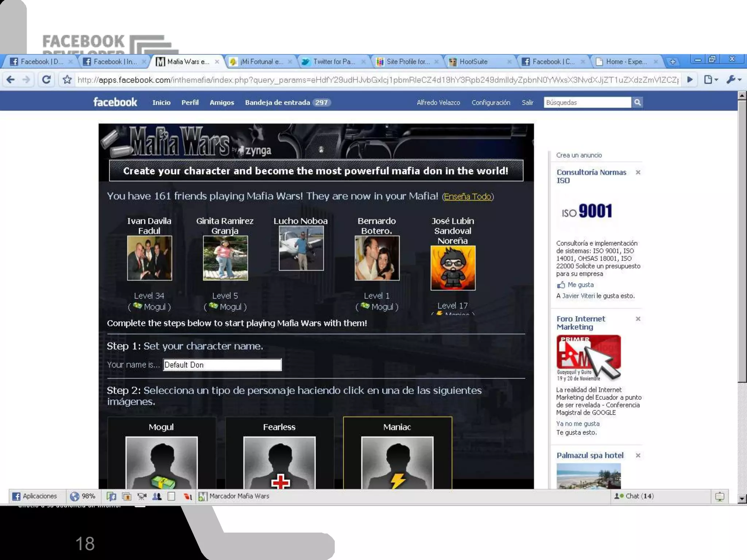Image resolution: width=747 pixels, height=560 pixels.
Task: Click the go arrow beside address bar
Action: (x=690, y=79)
